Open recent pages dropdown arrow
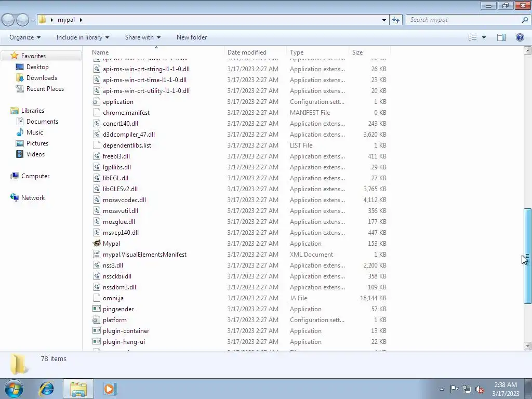Viewport: 532px width, 399px height. (33, 20)
